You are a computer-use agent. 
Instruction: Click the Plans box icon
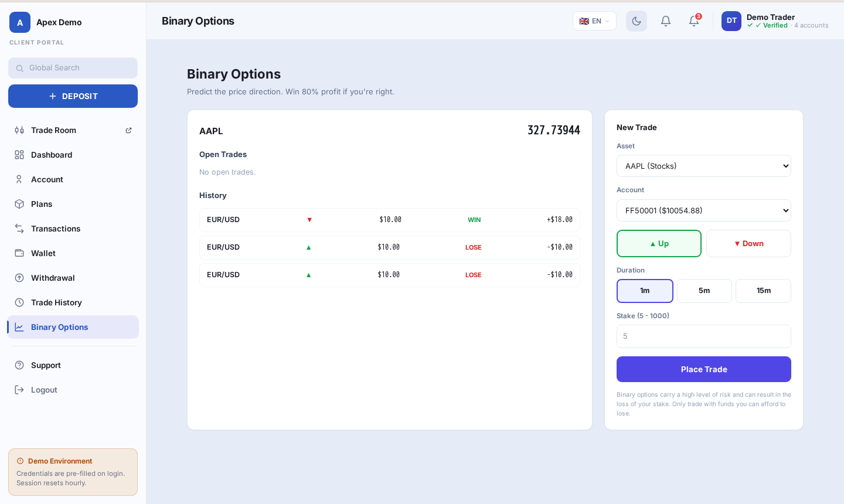point(19,204)
